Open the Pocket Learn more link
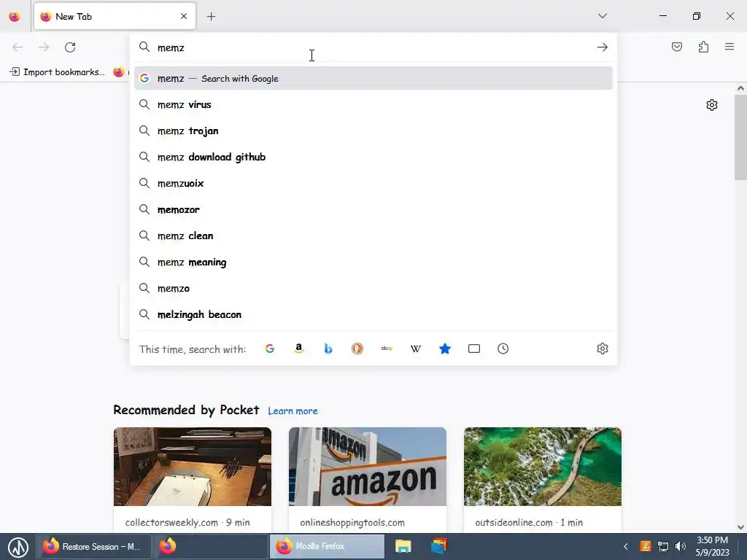The height and width of the screenshot is (560, 747). coord(293,411)
